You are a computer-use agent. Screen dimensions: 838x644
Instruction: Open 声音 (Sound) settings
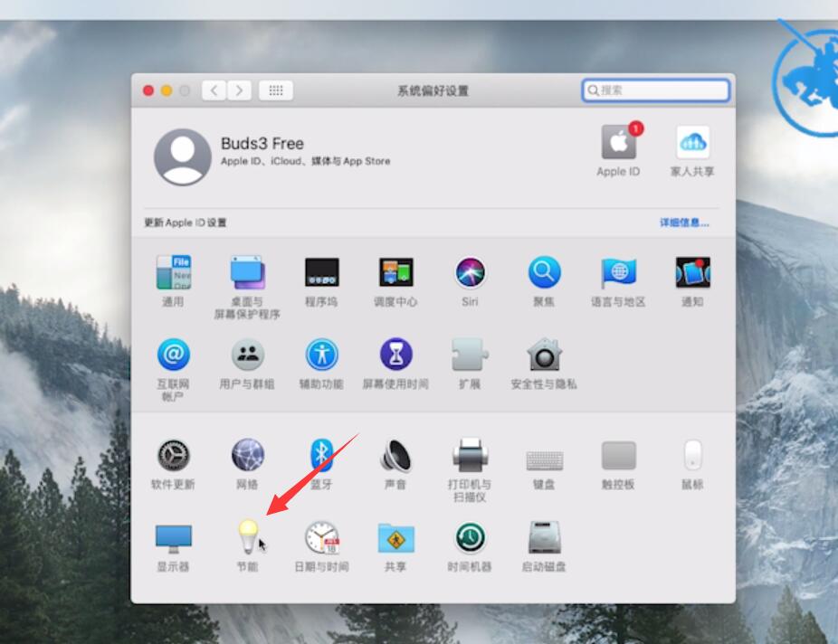click(x=395, y=452)
